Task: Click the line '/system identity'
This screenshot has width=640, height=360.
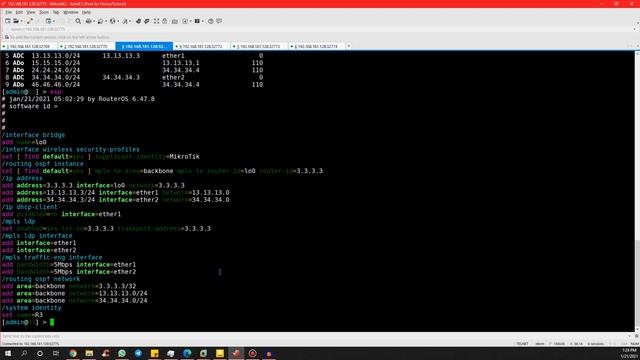Action: [x=31, y=308]
